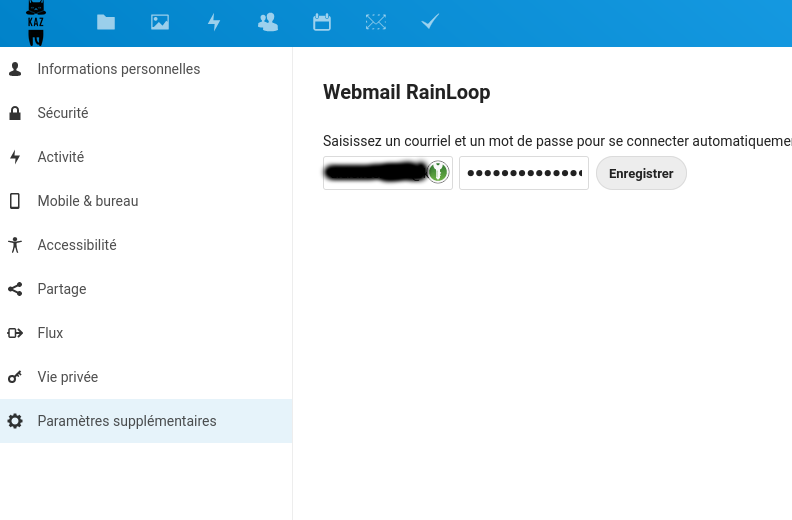Open the Files app folder icon
The height and width of the screenshot is (520, 792).
pos(106,22)
